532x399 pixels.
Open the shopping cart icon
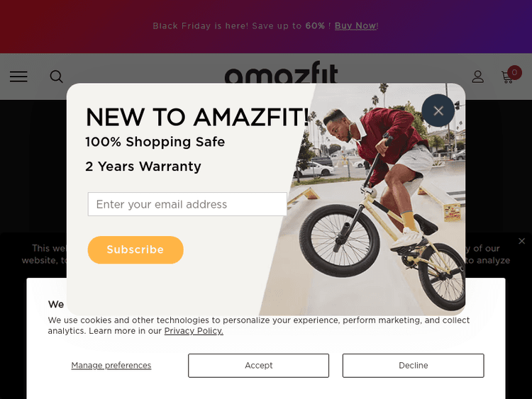[507, 77]
